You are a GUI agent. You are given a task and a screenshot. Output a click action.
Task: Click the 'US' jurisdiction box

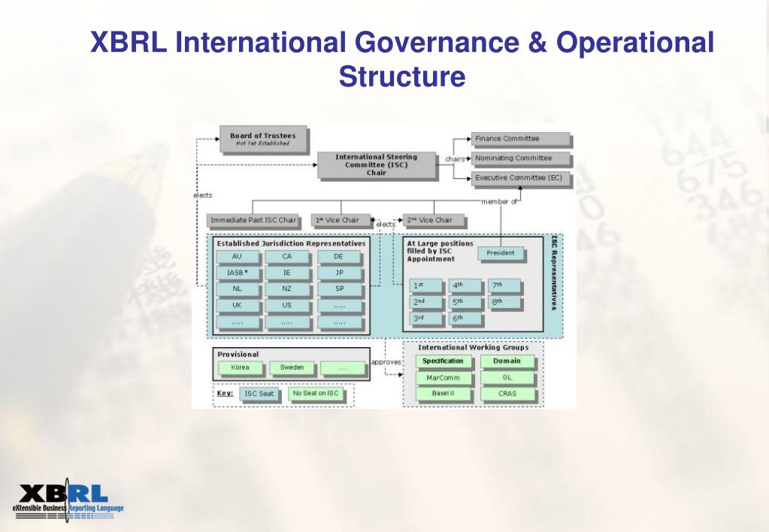[287, 305]
